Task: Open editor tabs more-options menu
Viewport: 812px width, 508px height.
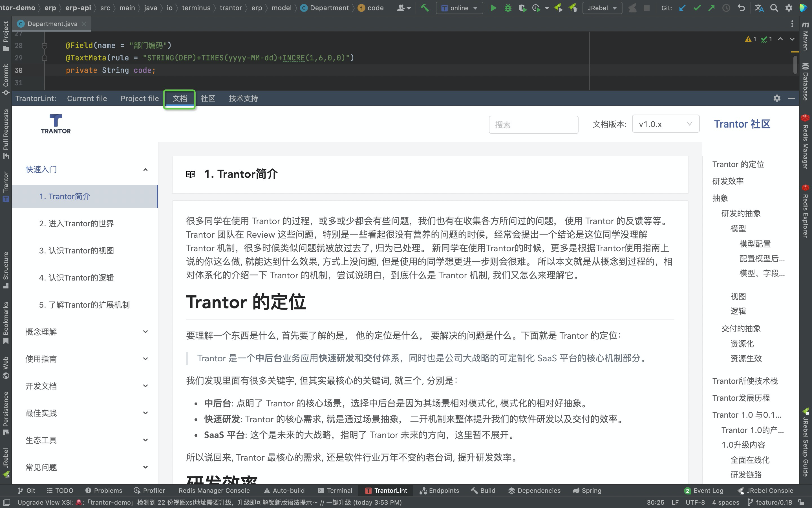Action: pyautogui.click(x=792, y=24)
